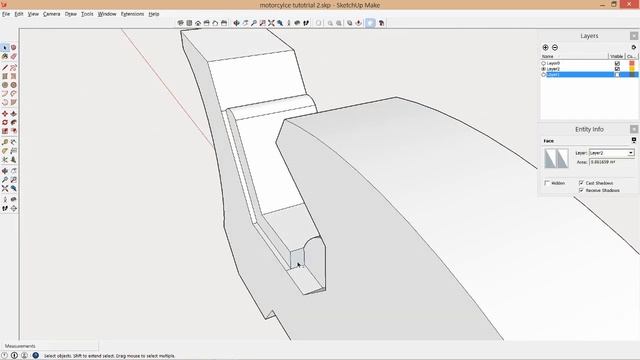
Task: Switch to Right view
Action: click(207, 23)
